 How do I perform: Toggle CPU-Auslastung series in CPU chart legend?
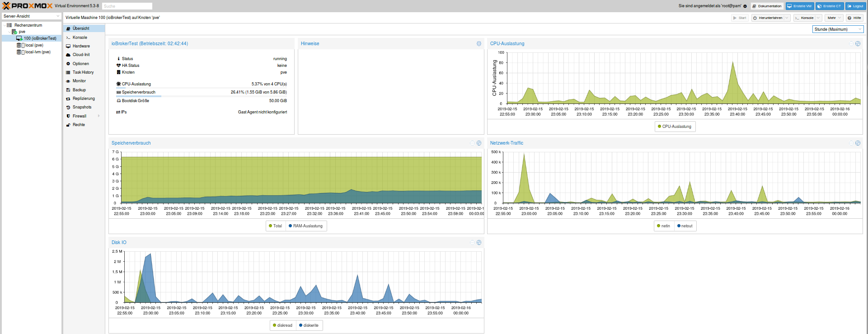click(675, 127)
